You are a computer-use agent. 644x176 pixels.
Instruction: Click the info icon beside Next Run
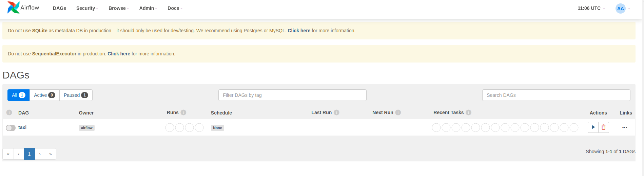click(x=398, y=112)
